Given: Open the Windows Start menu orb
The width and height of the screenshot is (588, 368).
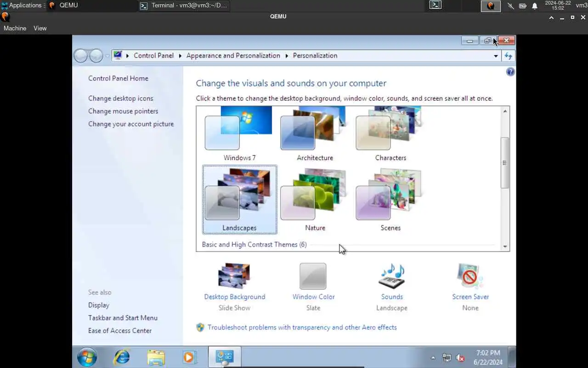Looking at the screenshot, I should (x=87, y=357).
